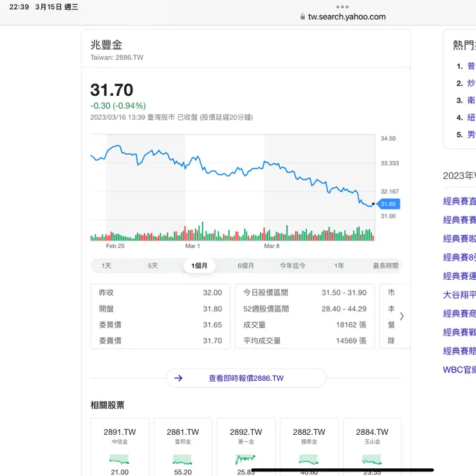View the 2884.TW mini chart thumbnail
The width and height of the screenshot is (476, 476).
click(372, 460)
